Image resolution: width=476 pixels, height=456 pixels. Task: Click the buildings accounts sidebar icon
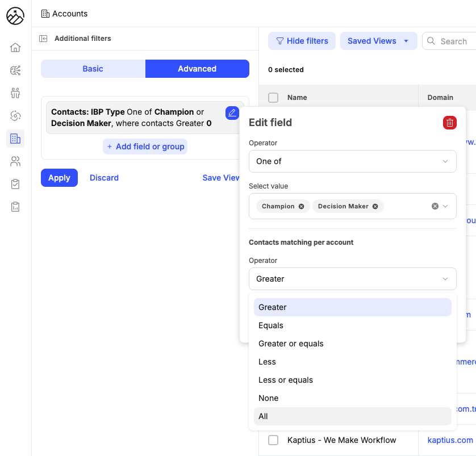click(15, 139)
